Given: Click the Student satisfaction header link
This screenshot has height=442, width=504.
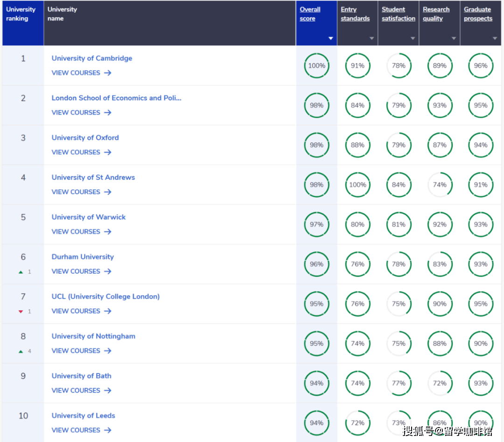Looking at the screenshot, I should pyautogui.click(x=399, y=14).
